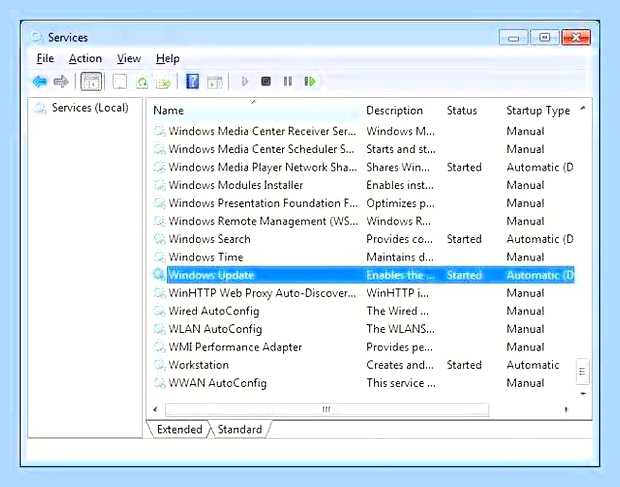Click the Refresh toolbar icon
Screen dimensions: 620x487
[x=142, y=82]
